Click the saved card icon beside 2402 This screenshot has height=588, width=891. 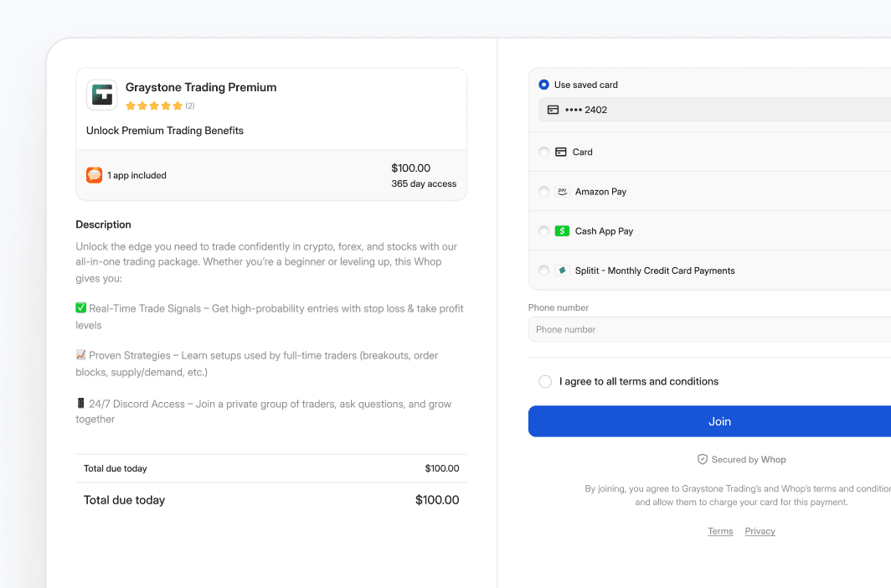tap(553, 110)
